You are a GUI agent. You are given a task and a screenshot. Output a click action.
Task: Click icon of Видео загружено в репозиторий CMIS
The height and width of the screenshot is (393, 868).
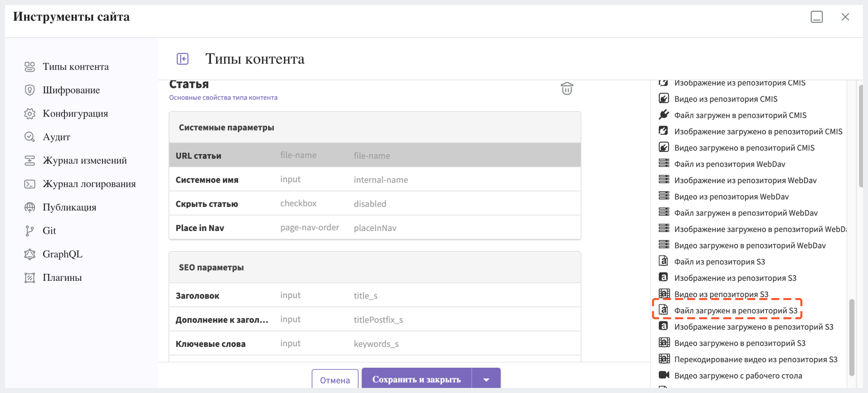pos(664,148)
